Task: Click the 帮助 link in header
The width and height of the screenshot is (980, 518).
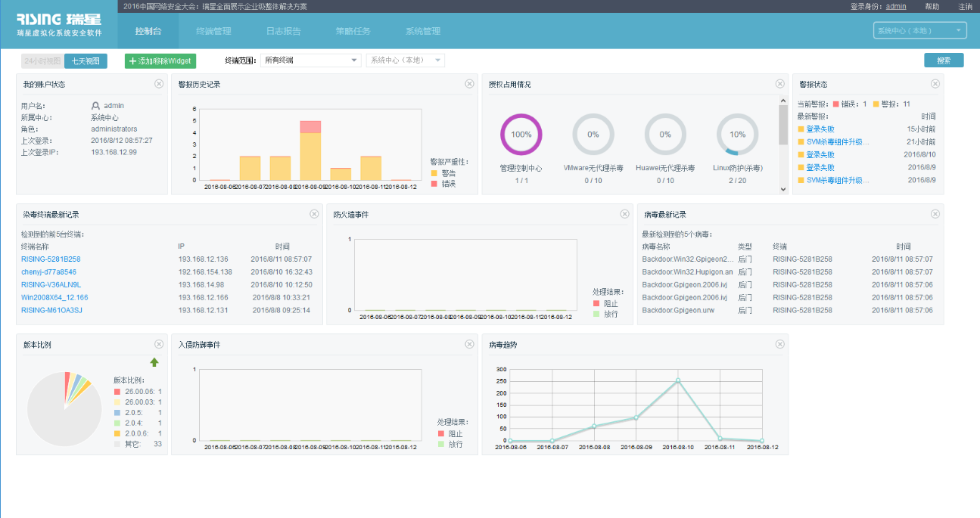Action: 932,6
